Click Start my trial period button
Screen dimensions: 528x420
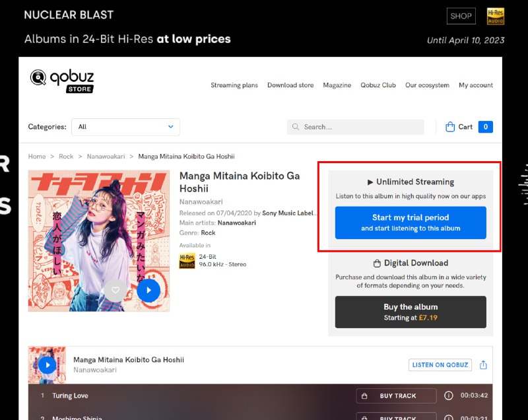(411, 223)
